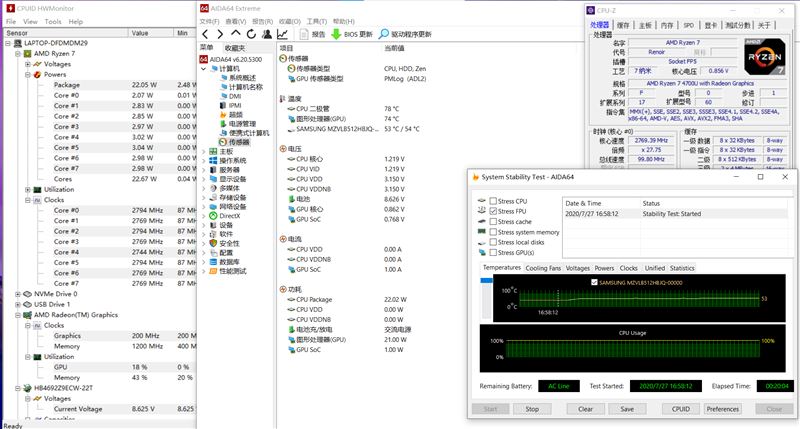Click the 当前值 column header in AIDA64
This screenshot has width=800, height=429.
click(394, 48)
